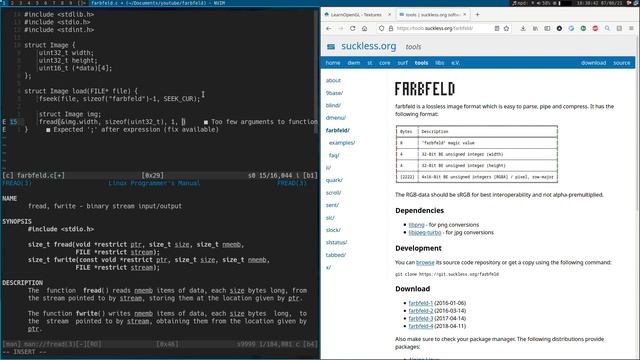This screenshot has width=640, height=360.
Task: Click the '#include <stdint.h>' line in NVIM
Action: [x=59, y=30]
